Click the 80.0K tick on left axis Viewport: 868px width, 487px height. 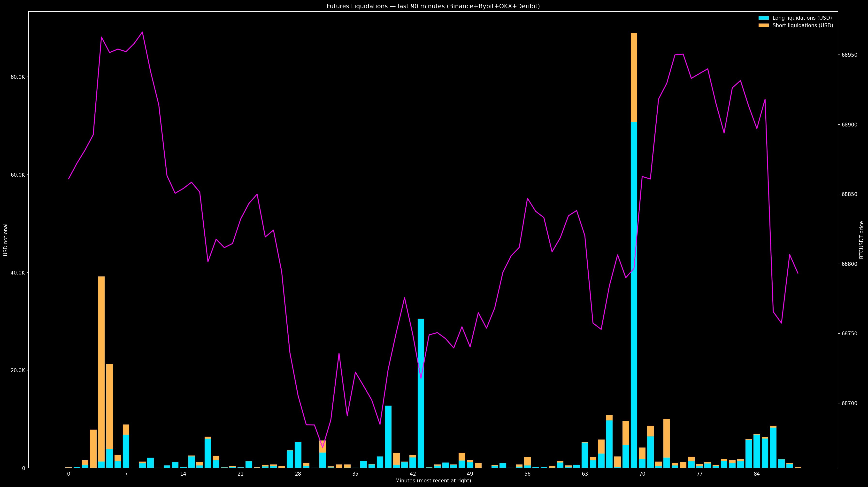click(x=18, y=77)
